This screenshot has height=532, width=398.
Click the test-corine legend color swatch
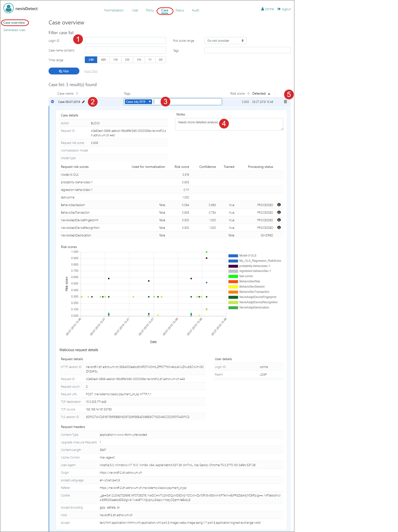pos(233,276)
